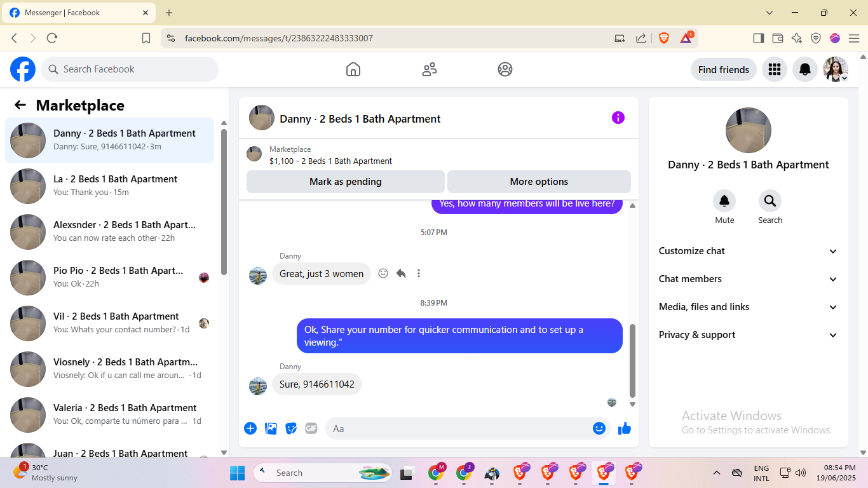Go back using the Marketplace arrow
868x488 pixels.
(20, 105)
